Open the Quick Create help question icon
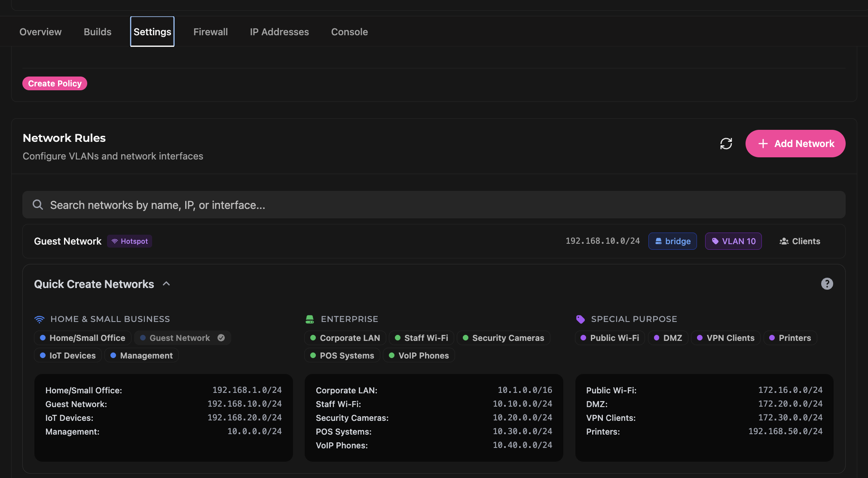Screen dimensions: 868x478 [827, 284]
